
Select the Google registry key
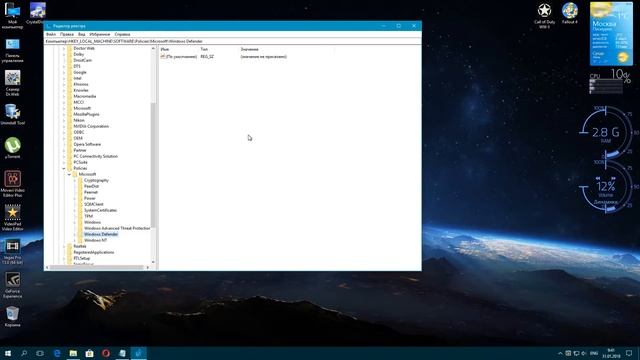(x=80, y=72)
